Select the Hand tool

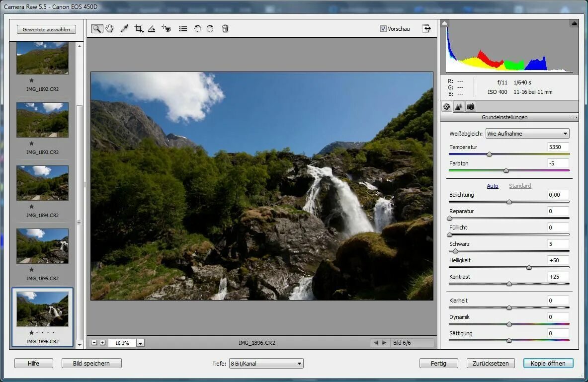tap(109, 28)
